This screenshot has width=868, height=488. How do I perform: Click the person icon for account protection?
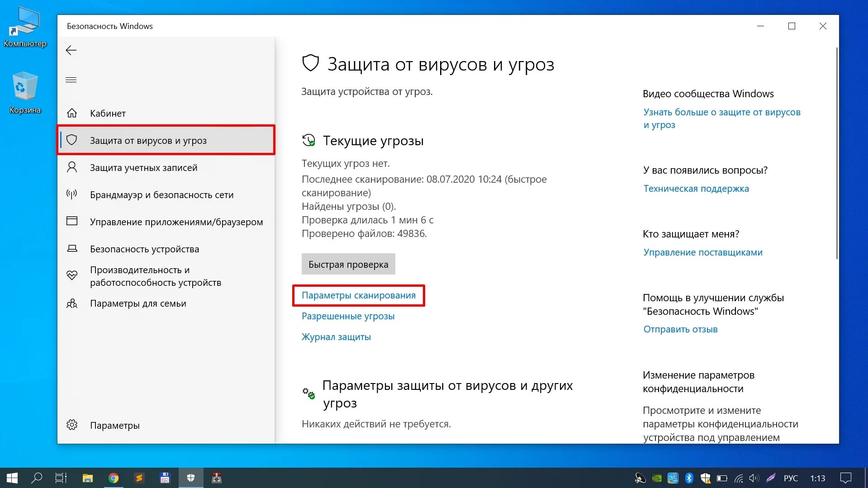click(72, 167)
